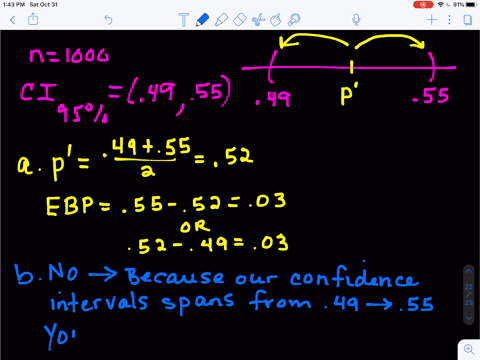This screenshot has width=480, height=360.
Task: Open the zoom magnifier window
Action: coord(469,349)
